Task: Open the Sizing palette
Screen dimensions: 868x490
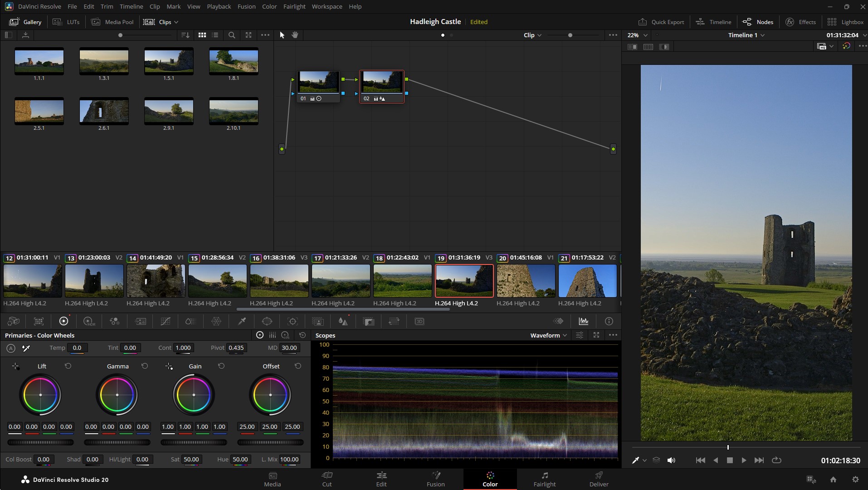Action: coord(394,321)
